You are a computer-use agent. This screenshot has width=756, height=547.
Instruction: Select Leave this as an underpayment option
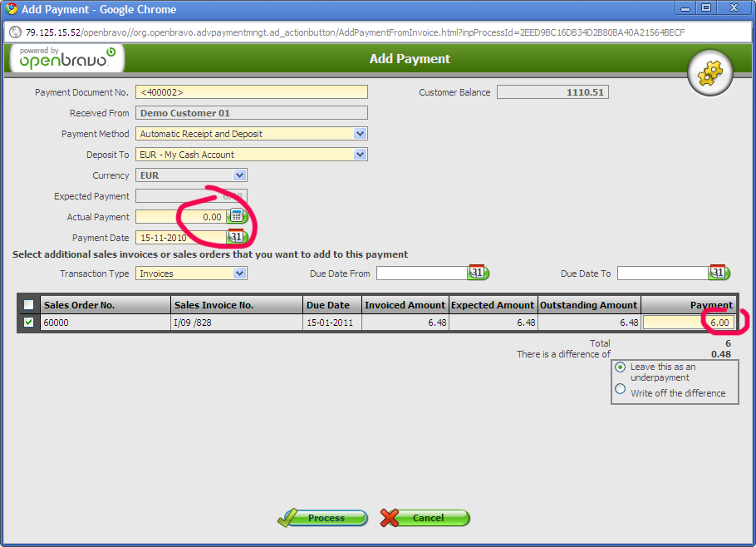click(620, 367)
